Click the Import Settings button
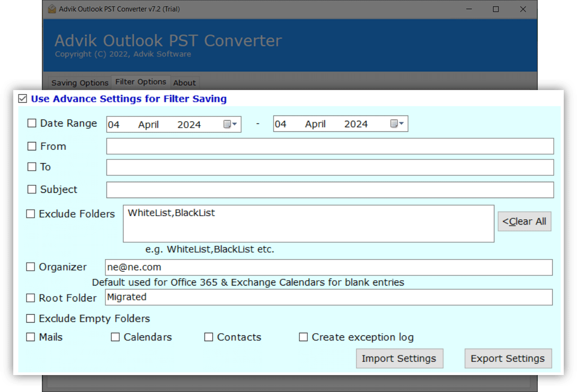Viewport: 577px width, 392px height. (x=400, y=359)
